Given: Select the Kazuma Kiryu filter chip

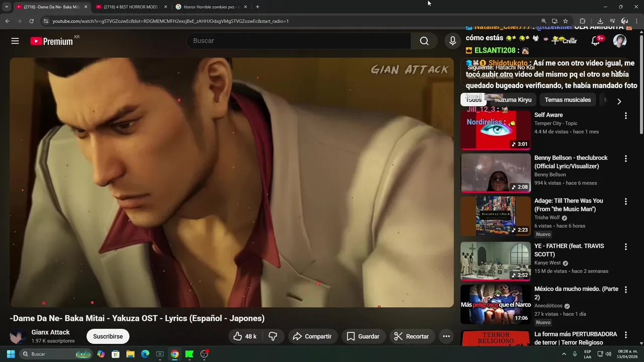Looking at the screenshot, I should (x=513, y=100).
